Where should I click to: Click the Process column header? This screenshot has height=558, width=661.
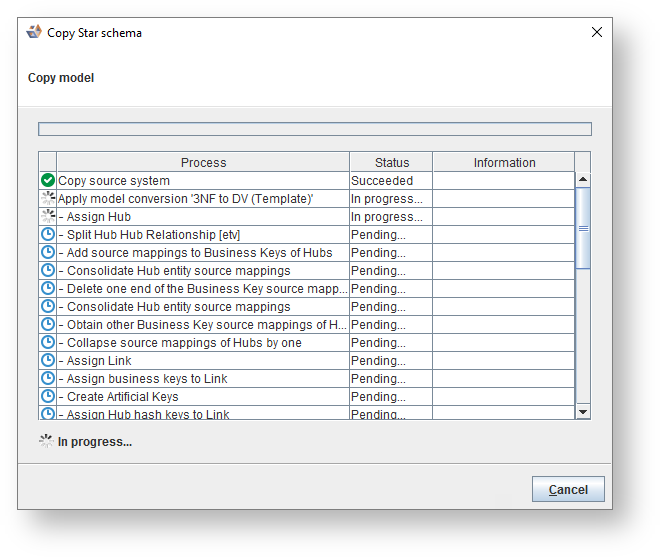203,163
